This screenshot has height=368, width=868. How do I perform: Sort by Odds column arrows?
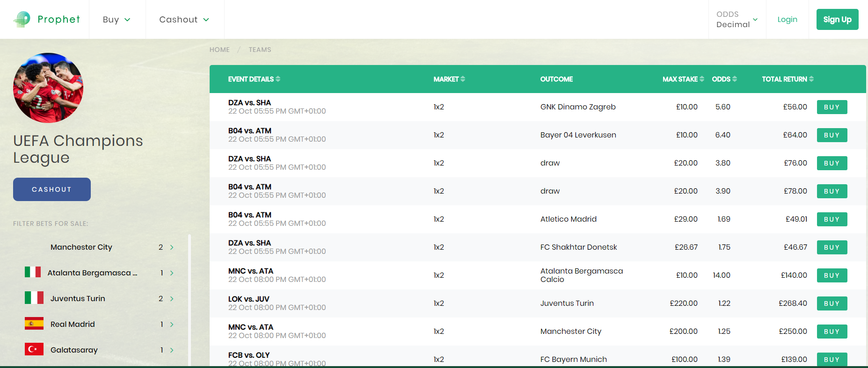[x=735, y=79]
